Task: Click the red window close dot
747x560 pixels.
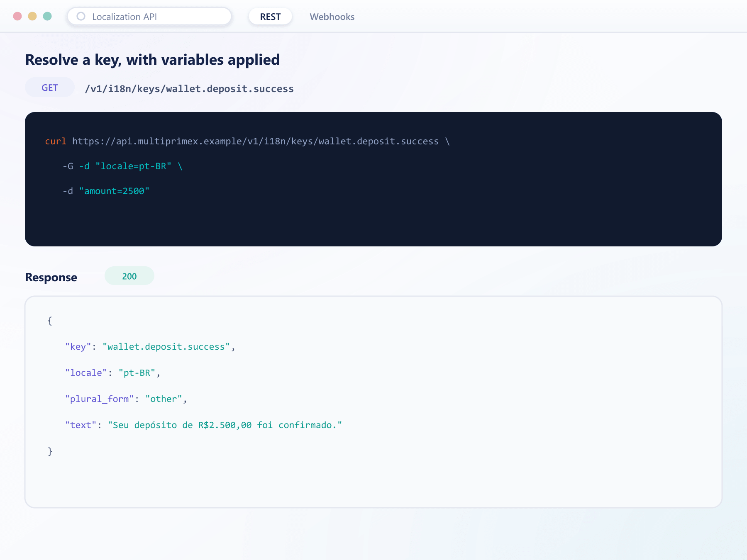Action: pos(17,16)
